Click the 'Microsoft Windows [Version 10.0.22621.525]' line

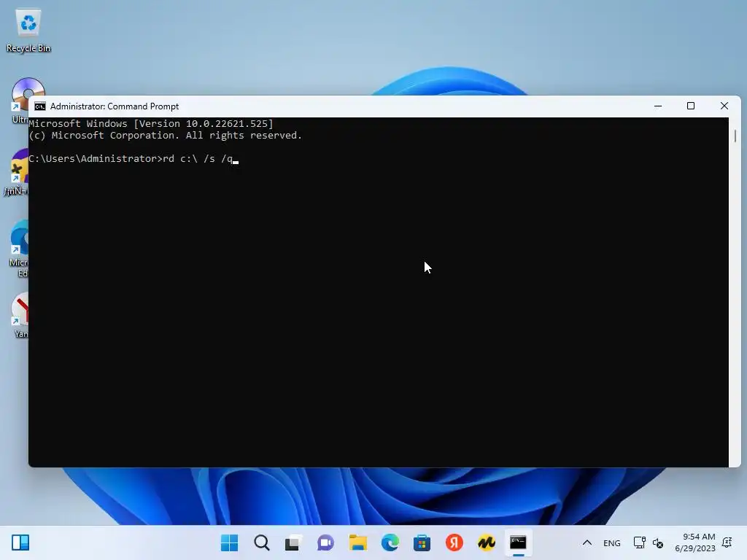click(151, 124)
